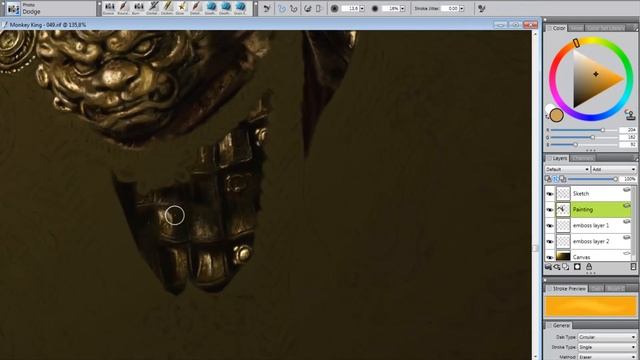The image size is (640, 360).
Task: Click the Stroke Jitter value field
Action: (450, 9)
